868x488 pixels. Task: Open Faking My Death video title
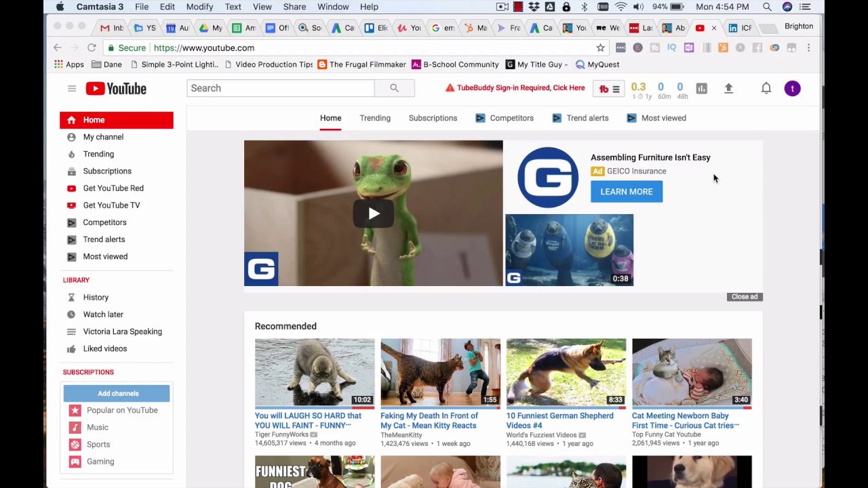coord(429,421)
